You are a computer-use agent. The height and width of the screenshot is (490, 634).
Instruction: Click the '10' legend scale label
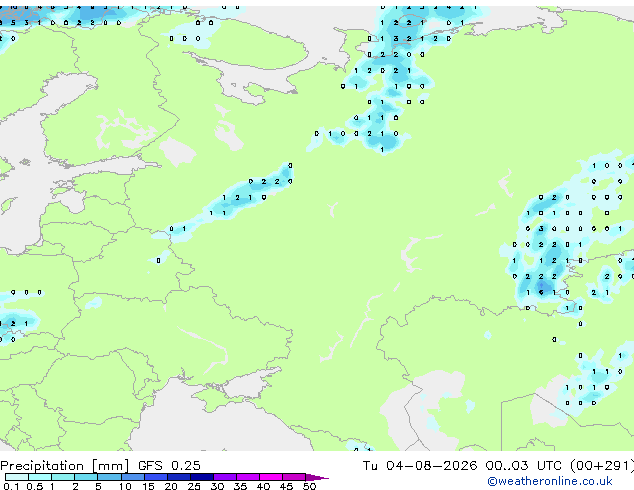125,486
